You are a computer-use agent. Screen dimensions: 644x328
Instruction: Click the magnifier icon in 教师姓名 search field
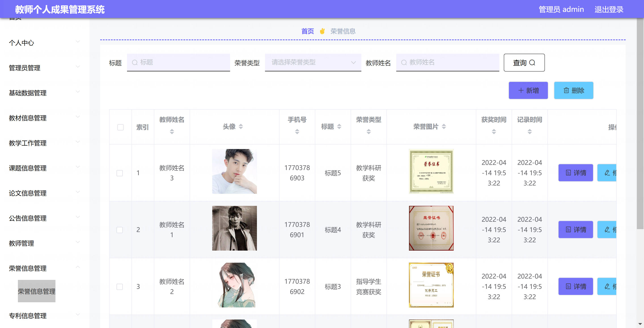tap(404, 62)
